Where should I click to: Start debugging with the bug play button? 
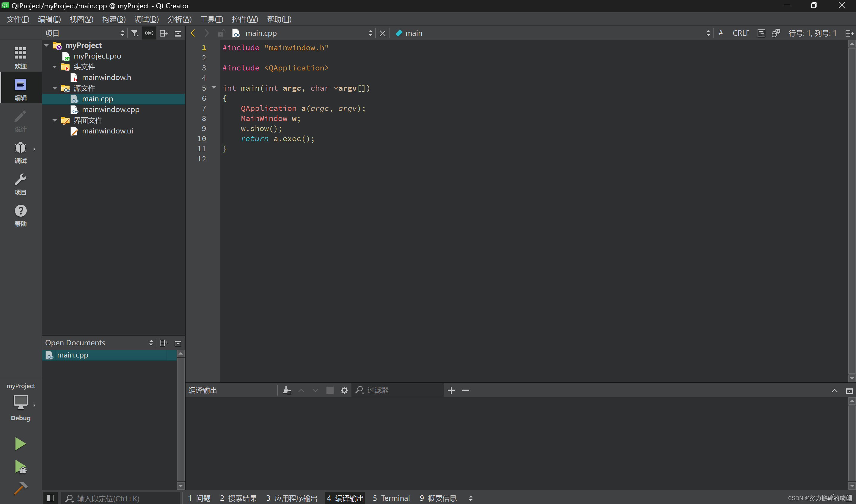[x=21, y=467]
